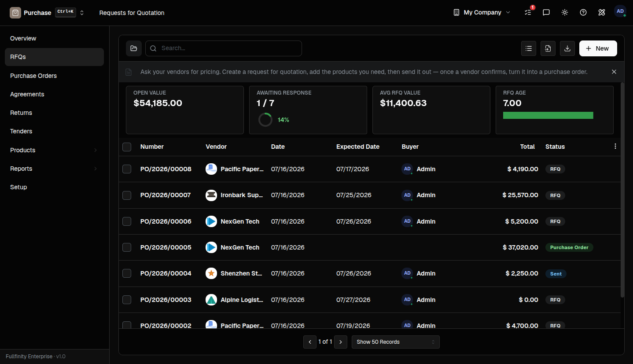
Task: Click the Purchase Order status badge
Action: point(569,247)
